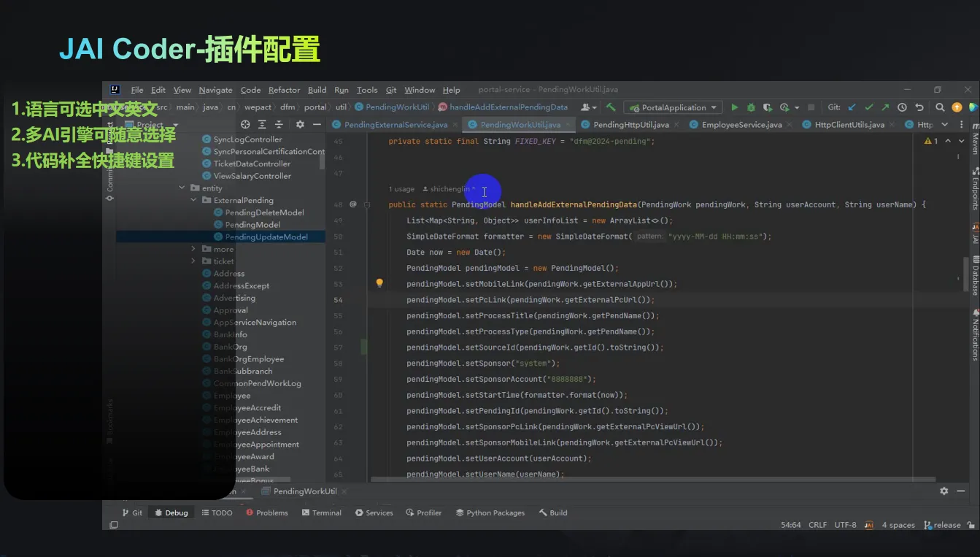This screenshot has height=557, width=980.
Task: Open the Terminal tool window
Action: point(321,512)
